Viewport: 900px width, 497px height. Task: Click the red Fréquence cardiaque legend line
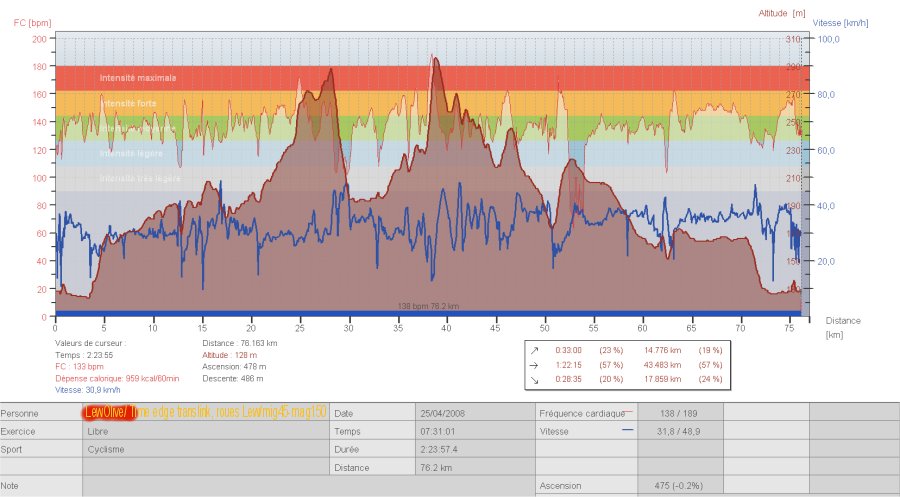(x=630, y=412)
